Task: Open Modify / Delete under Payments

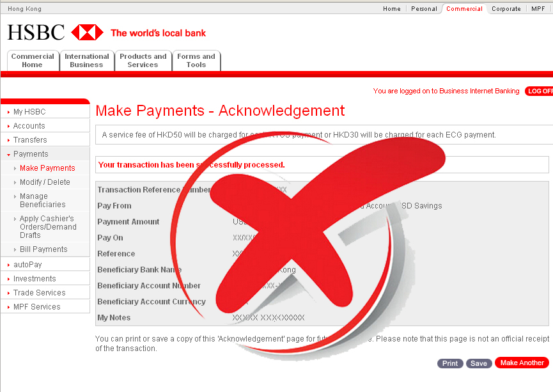Action: [45, 182]
